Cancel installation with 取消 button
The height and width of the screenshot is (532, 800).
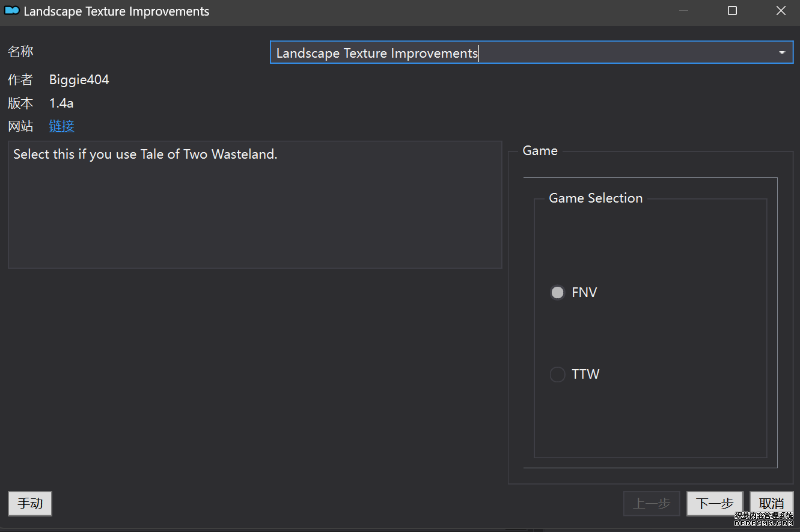point(771,504)
